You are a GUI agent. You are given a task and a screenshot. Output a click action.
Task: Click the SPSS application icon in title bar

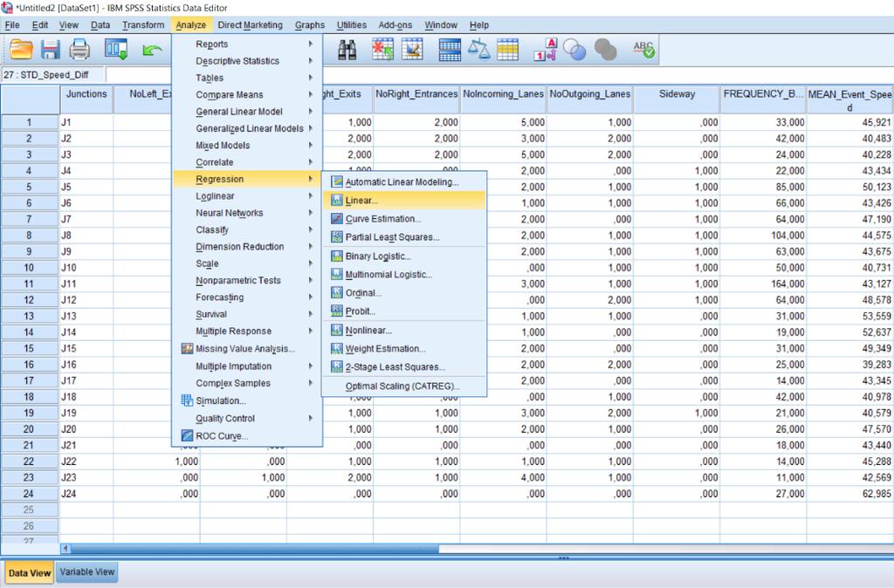7,7
